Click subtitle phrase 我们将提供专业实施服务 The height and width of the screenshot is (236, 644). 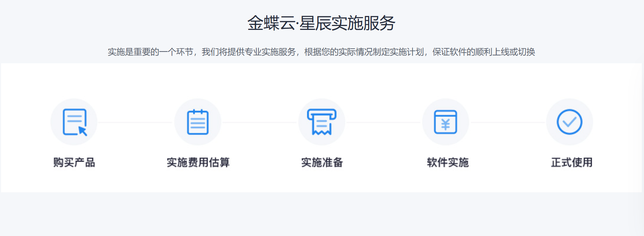pos(248,52)
